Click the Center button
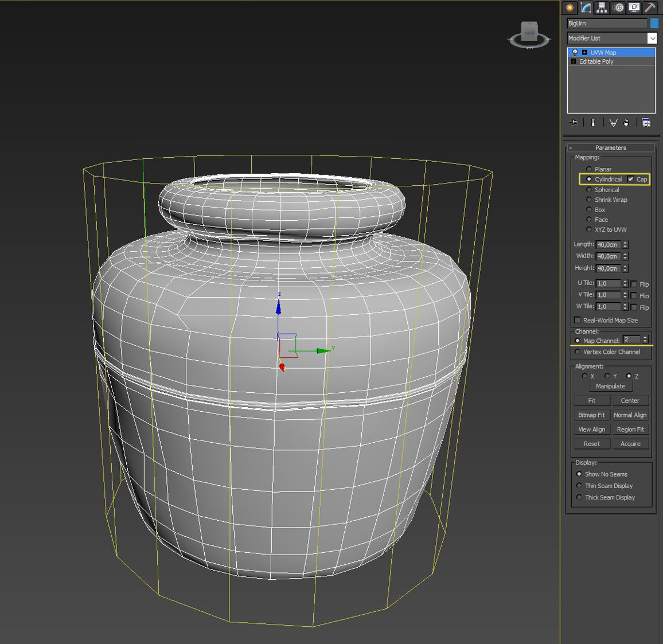This screenshot has height=644, width=663. pyautogui.click(x=630, y=400)
